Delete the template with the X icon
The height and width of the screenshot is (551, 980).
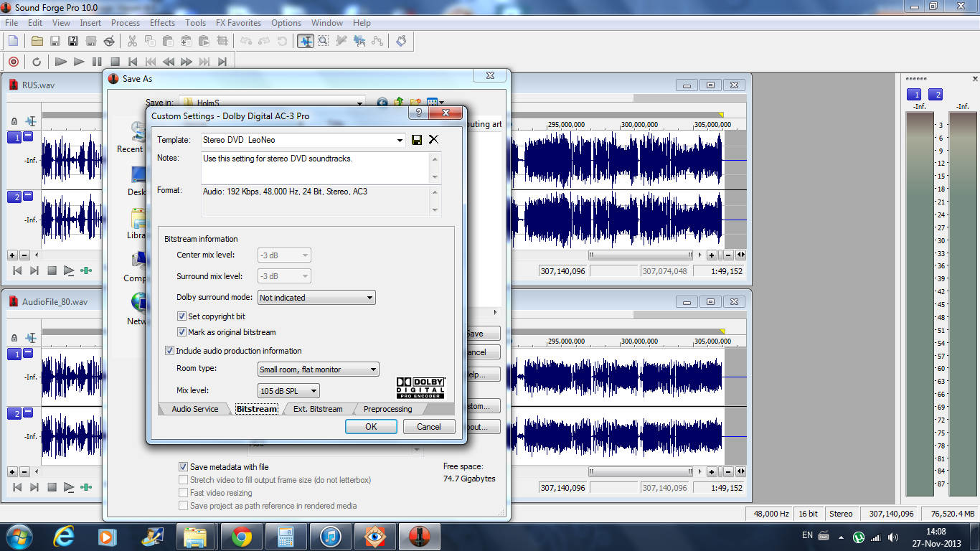pyautogui.click(x=433, y=140)
